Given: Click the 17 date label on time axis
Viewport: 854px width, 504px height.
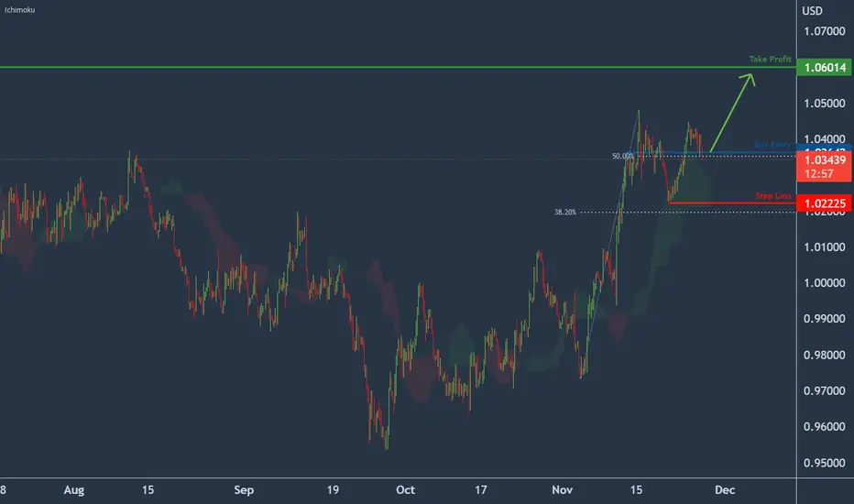Looking at the screenshot, I should pos(480,490).
